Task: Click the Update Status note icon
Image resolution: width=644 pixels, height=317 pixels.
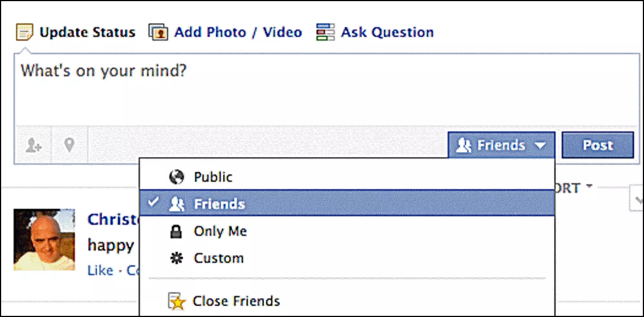Action: (25, 33)
